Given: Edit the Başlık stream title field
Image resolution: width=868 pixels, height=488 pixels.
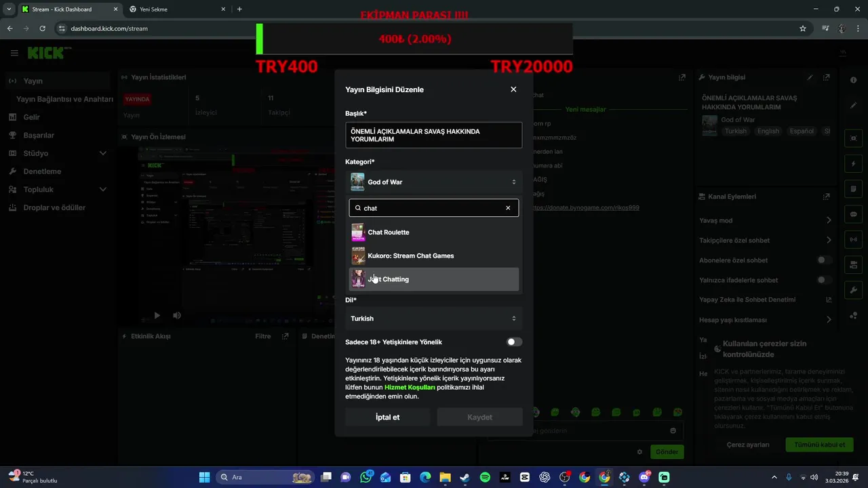Looking at the screenshot, I should tap(433, 135).
